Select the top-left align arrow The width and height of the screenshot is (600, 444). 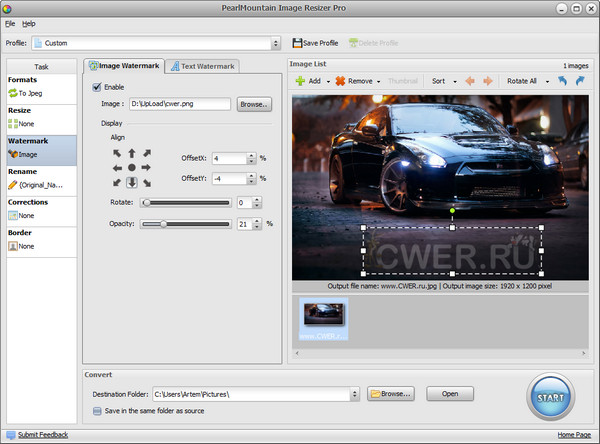(116, 153)
